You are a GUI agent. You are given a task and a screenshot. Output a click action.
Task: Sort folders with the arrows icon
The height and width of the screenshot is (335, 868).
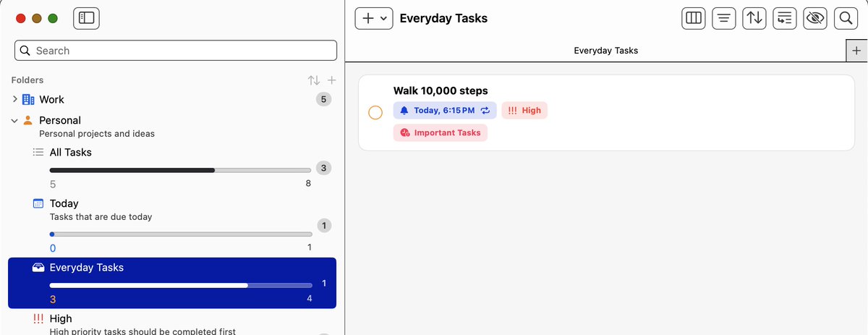click(314, 80)
